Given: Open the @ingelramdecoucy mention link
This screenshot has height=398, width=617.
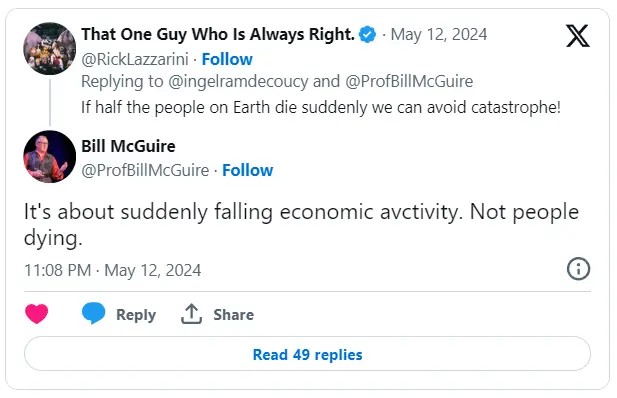Looking at the screenshot, I should coord(238,82).
